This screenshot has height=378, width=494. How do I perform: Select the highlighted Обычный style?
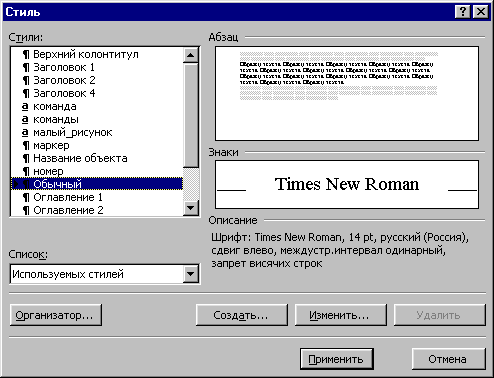97,184
